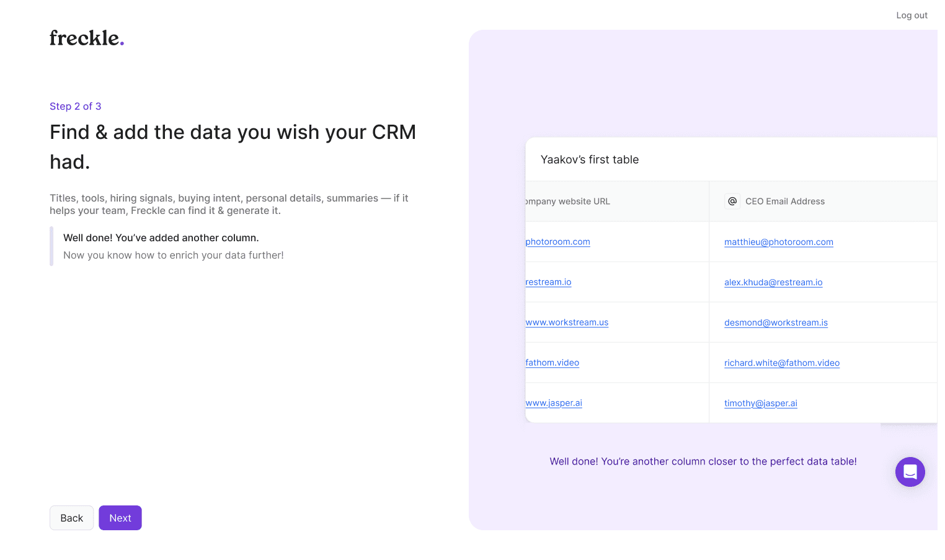Open the chat support bubble icon

coord(910,472)
